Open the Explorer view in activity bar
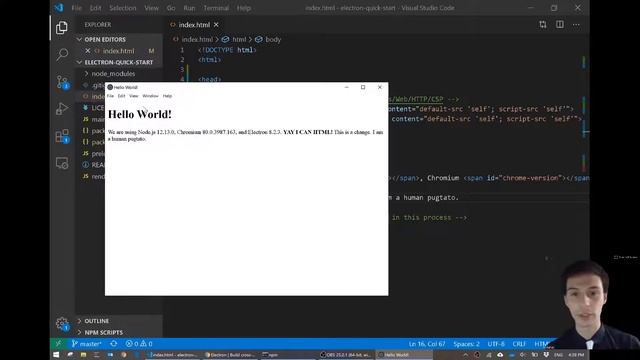The image size is (640, 360). click(x=62, y=27)
